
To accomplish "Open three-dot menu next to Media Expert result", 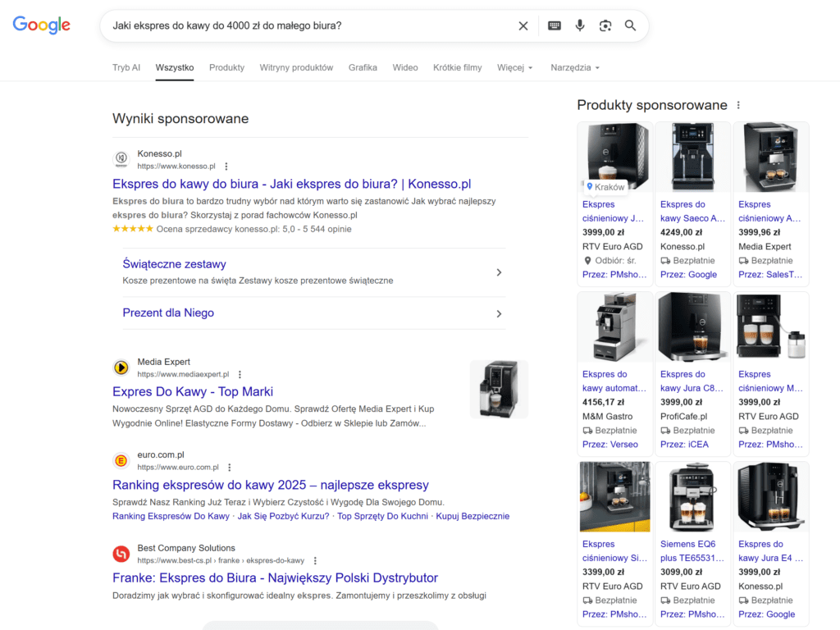I will tap(240, 373).
